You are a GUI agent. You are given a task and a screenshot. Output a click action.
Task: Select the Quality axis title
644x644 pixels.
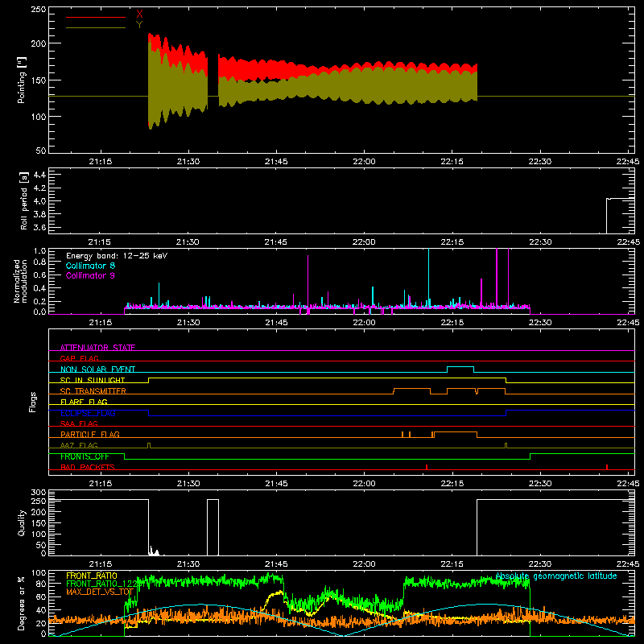[22, 522]
